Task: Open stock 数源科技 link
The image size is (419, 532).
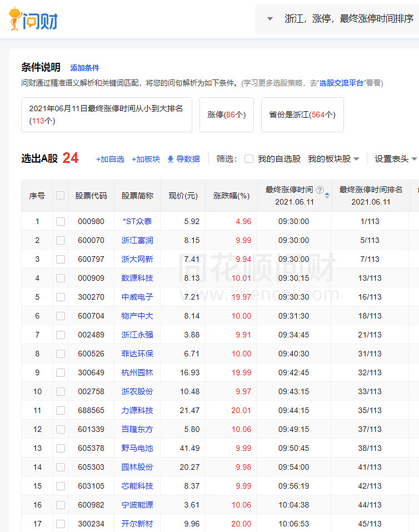Action: (x=137, y=278)
